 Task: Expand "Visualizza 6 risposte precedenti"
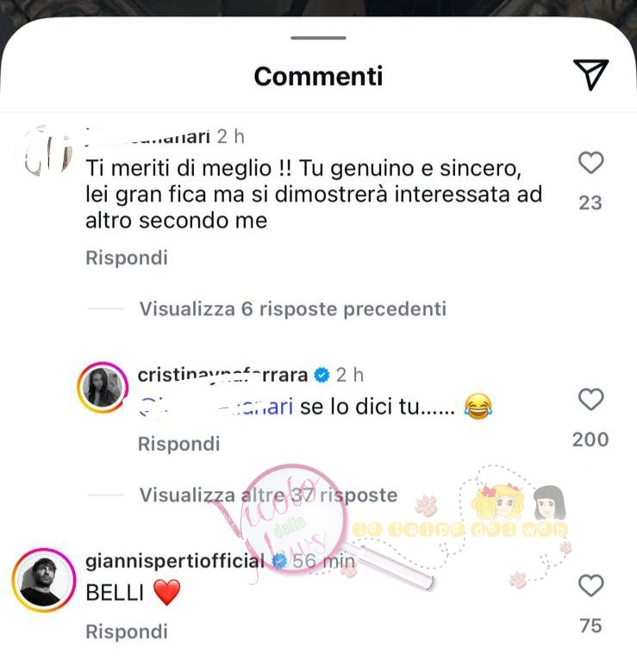[293, 309]
